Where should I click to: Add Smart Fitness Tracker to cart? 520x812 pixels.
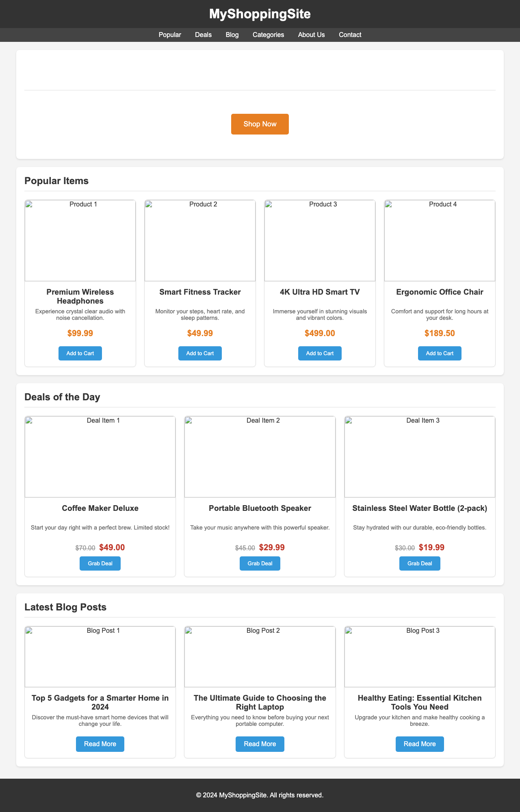(x=199, y=353)
